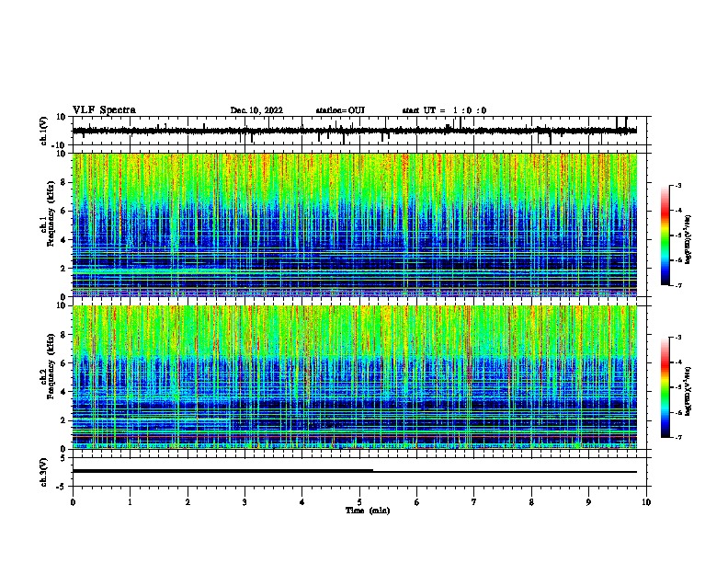Click the '-3' tick on upper colorbar
This screenshot has width=728, height=563.
(678, 186)
